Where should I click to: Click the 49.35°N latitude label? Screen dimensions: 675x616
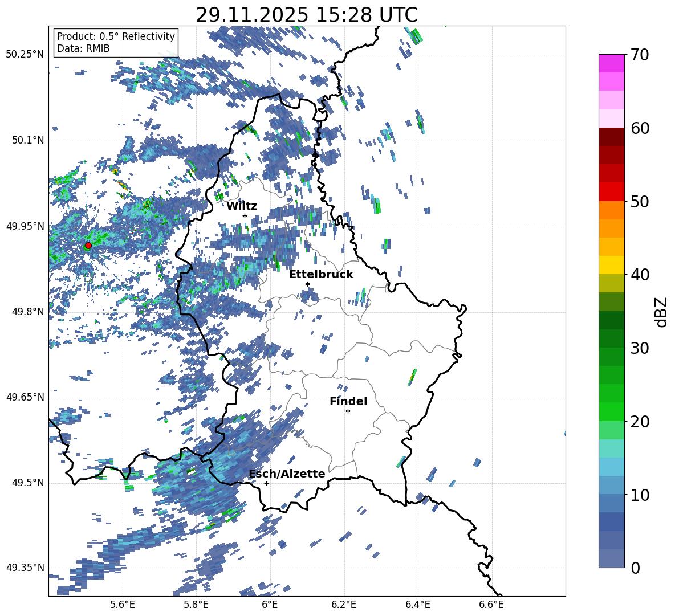point(25,568)
